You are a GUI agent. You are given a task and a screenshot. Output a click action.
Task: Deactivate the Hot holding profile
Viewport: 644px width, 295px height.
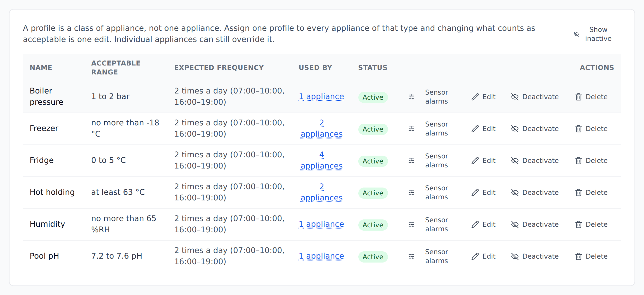point(535,193)
